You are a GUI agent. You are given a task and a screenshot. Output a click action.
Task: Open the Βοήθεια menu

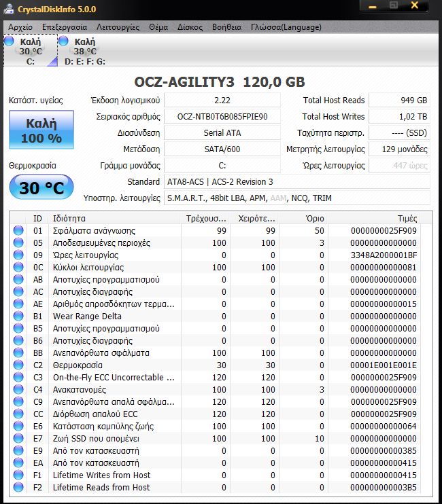pos(226,27)
